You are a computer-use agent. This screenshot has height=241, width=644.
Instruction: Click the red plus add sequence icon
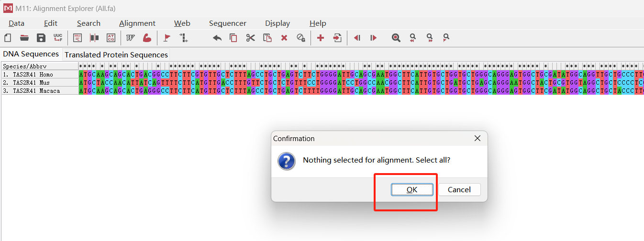tap(321, 38)
